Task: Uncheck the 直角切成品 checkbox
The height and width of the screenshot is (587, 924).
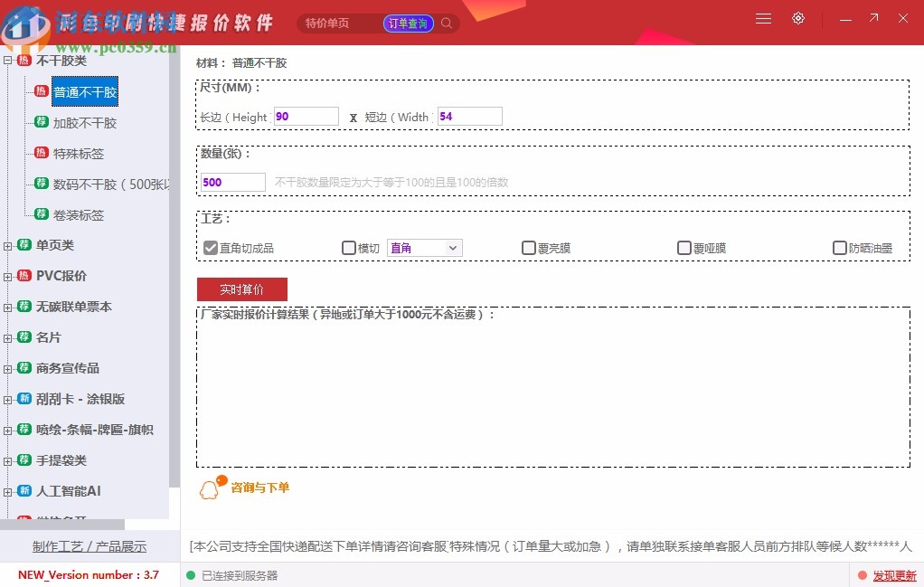Action: pos(210,247)
